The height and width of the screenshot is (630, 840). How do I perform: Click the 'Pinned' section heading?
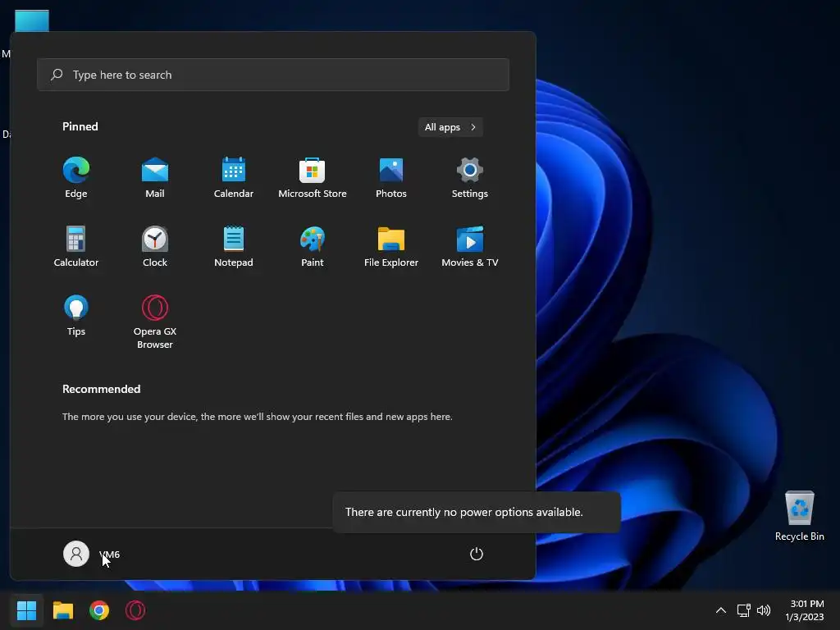(x=80, y=126)
